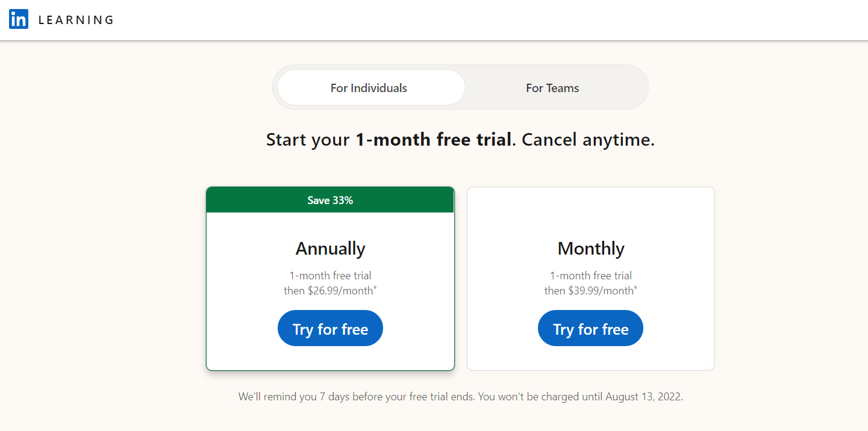Toggle the pricing view to For Teams
This screenshot has width=868, height=431.
[552, 87]
